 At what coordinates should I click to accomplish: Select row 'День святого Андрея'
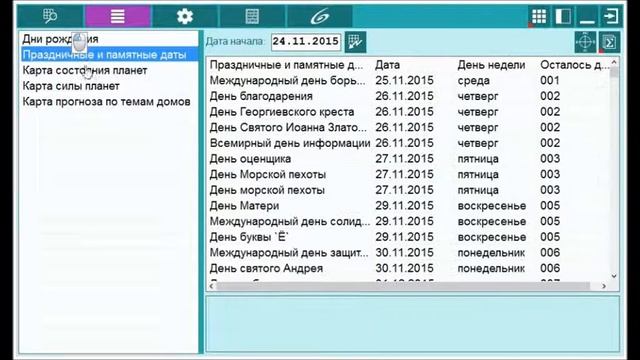coord(409,268)
